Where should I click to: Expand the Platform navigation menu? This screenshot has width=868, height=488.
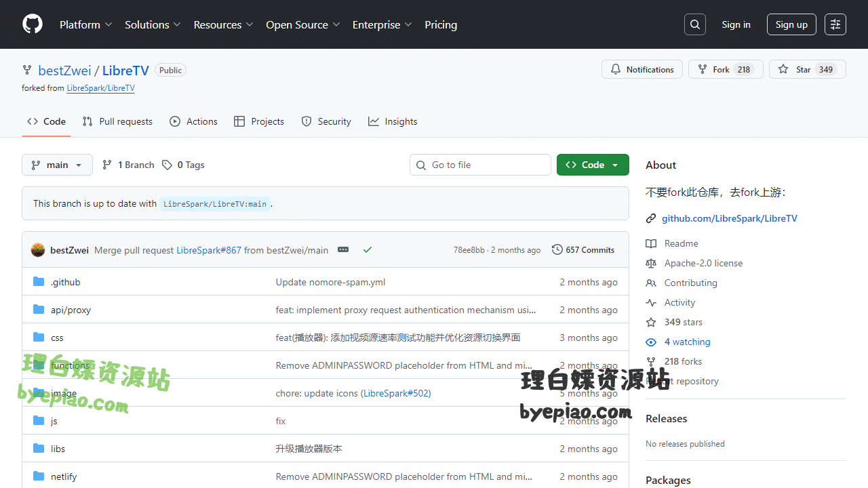click(85, 24)
